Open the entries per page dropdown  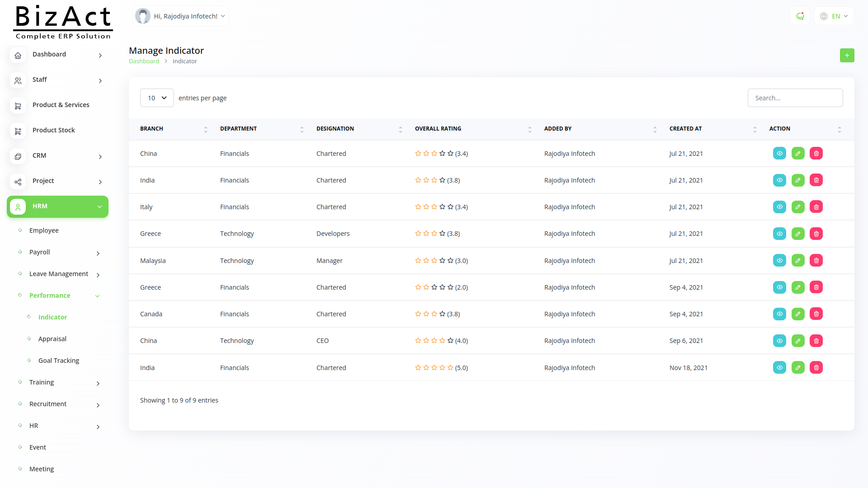coord(157,98)
